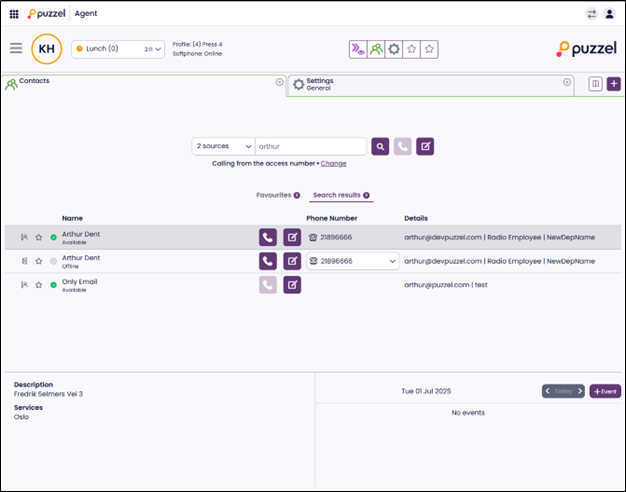Add a new tab with plus button
Image resolution: width=626 pixels, height=492 pixels.
click(x=614, y=84)
